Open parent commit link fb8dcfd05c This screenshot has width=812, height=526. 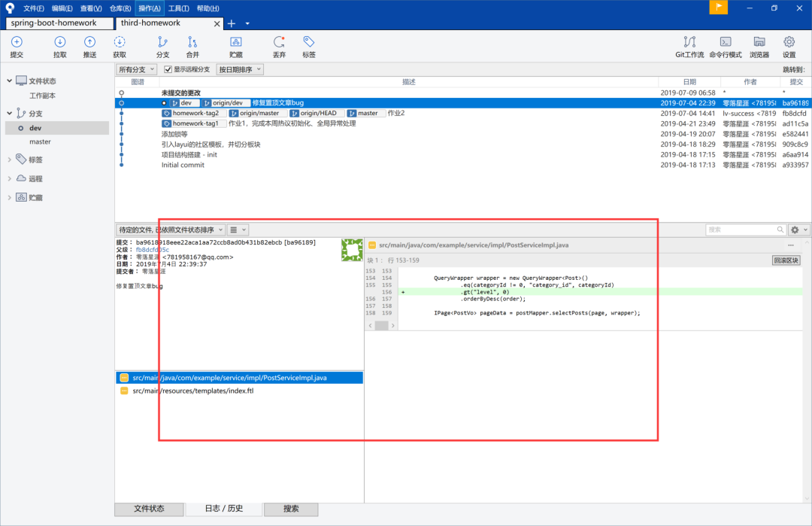click(x=152, y=250)
